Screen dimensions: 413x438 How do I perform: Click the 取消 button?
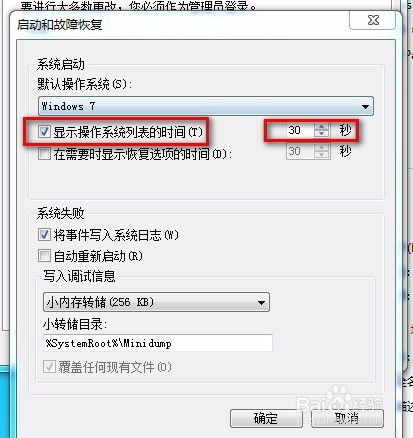pos(347,418)
